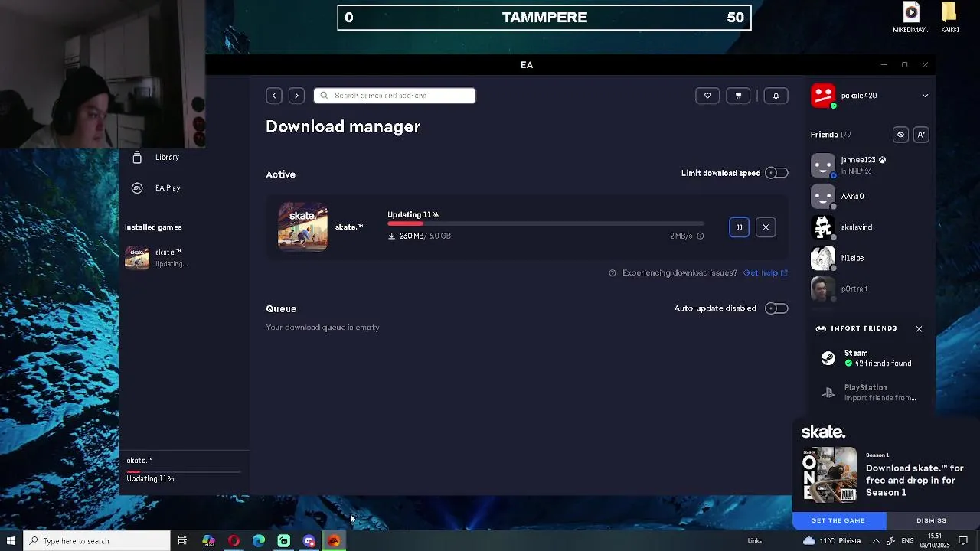Viewport: 980px width, 551px height.
Task: Open the notifications bell icon
Action: (x=776, y=96)
